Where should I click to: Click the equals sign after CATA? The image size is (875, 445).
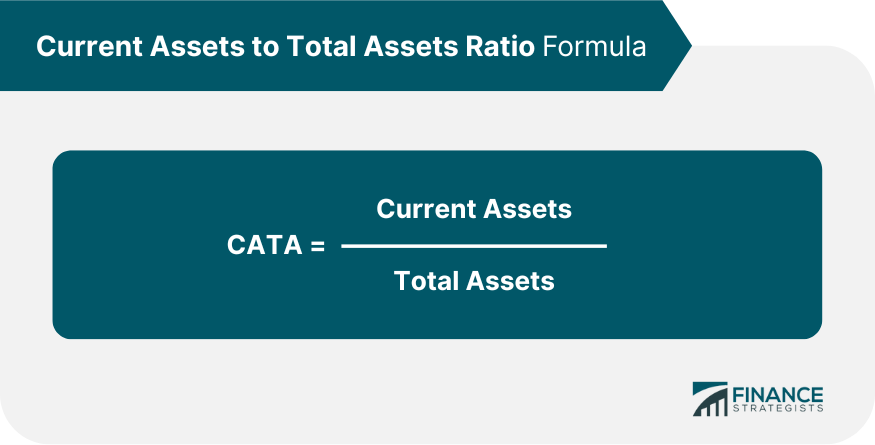coord(318,246)
